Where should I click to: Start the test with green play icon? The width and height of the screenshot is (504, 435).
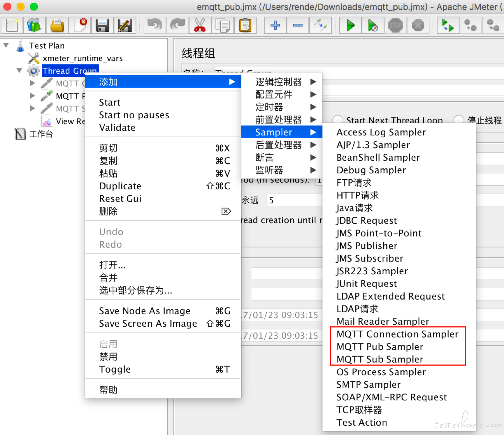[x=351, y=25]
